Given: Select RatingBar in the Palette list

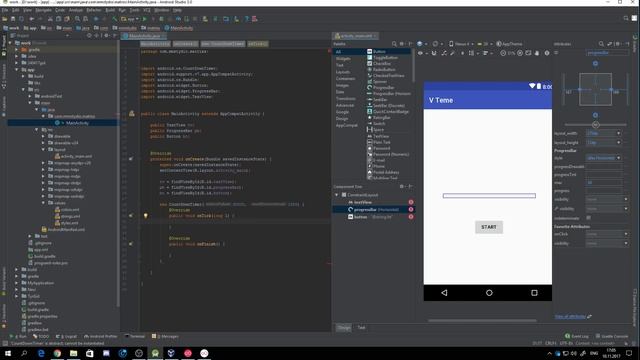Looking at the screenshot, I should [378, 118].
